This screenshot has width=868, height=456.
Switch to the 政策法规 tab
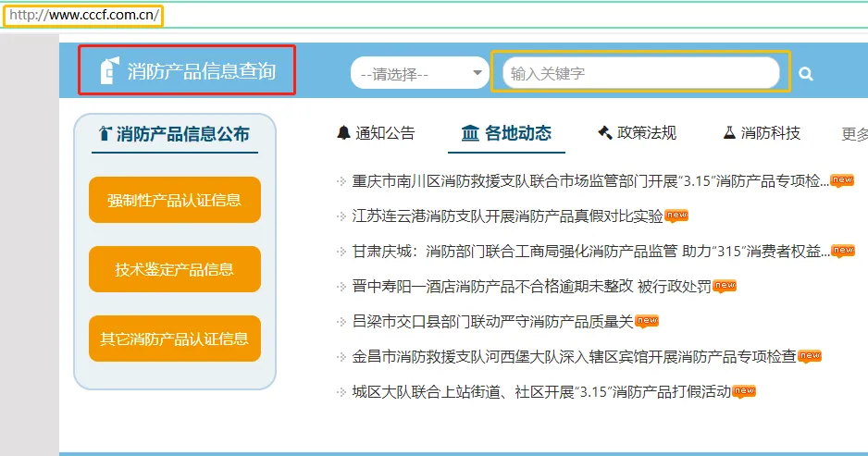[647, 133]
